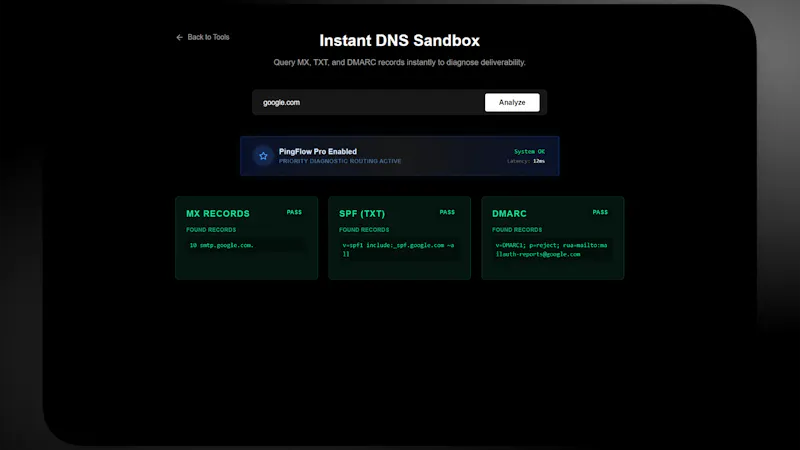Image resolution: width=800 pixels, height=450 pixels.
Task: Click the Priority Diagnostic Routing Active text
Action: (x=340, y=161)
